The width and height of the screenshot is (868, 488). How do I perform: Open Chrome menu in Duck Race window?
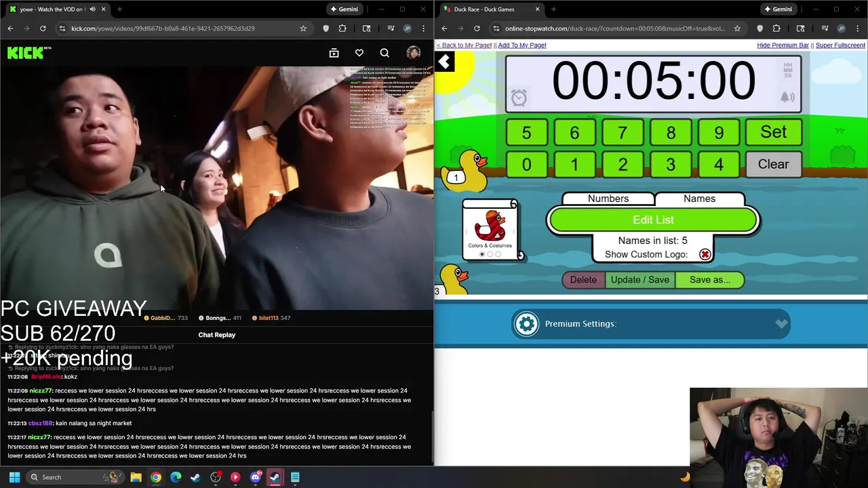[x=858, y=28]
